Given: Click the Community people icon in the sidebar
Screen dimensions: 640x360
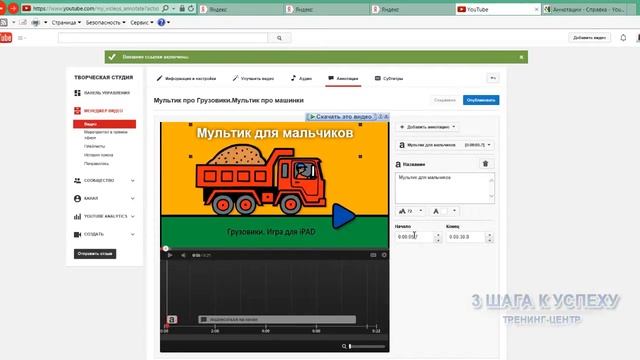Looking at the screenshot, I should tap(77, 180).
